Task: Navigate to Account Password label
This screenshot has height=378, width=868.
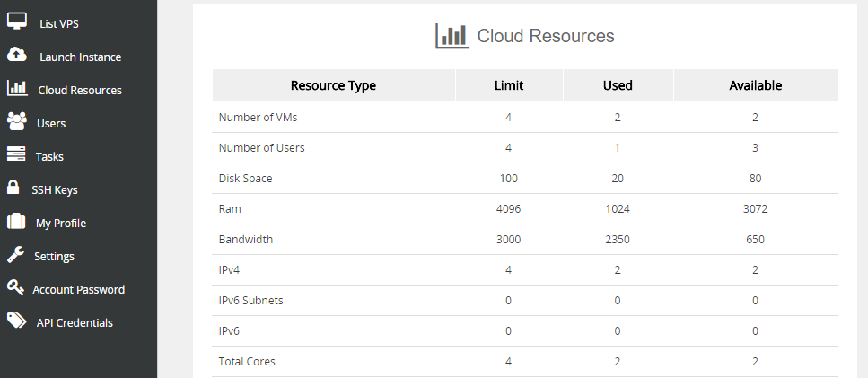Action: pyautogui.click(x=79, y=289)
